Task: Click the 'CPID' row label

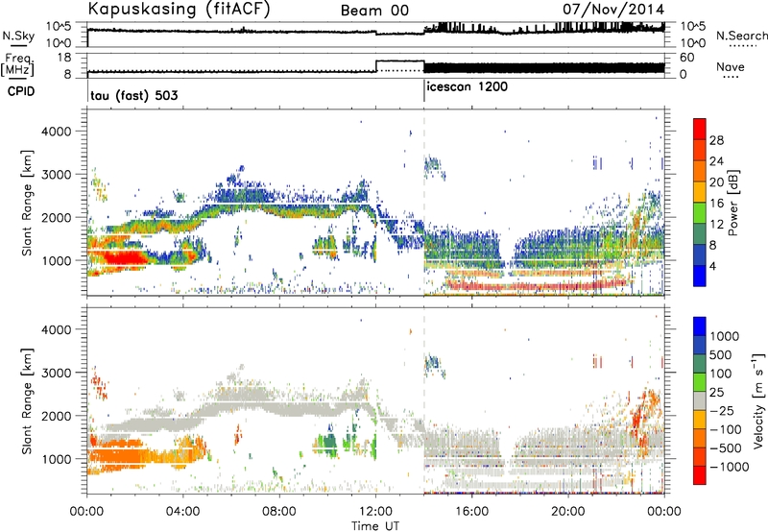Action: pyautogui.click(x=21, y=91)
